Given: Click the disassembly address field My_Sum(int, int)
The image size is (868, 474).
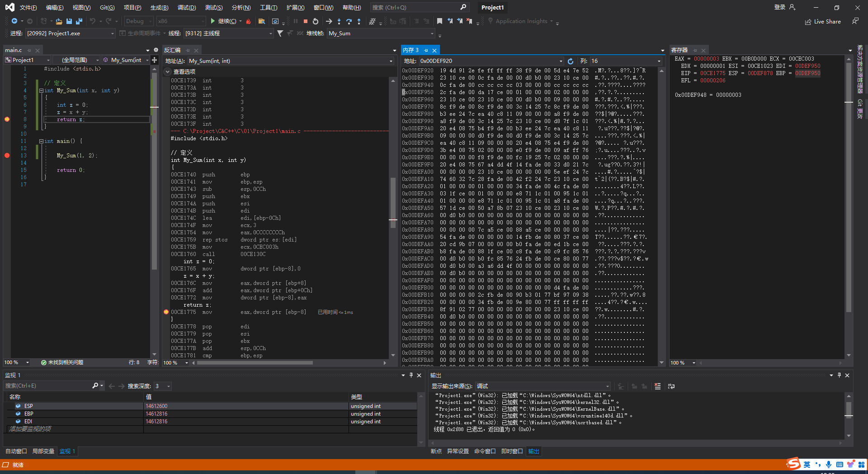Looking at the screenshot, I should click(x=291, y=61).
